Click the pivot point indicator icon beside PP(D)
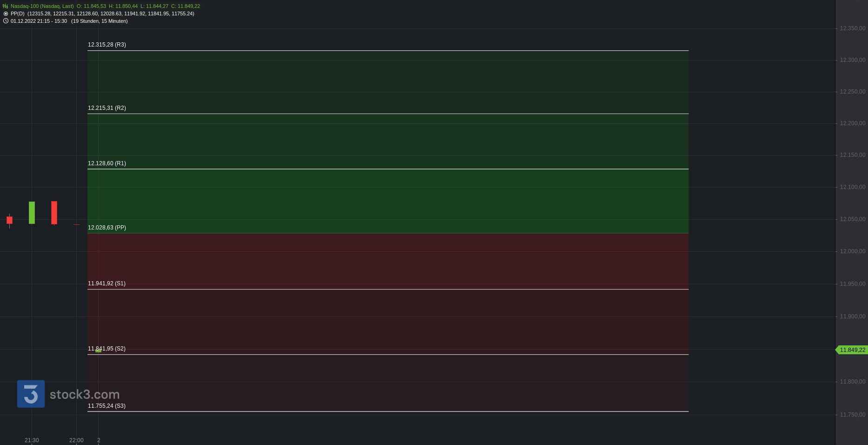This screenshot has width=868, height=445. point(6,13)
